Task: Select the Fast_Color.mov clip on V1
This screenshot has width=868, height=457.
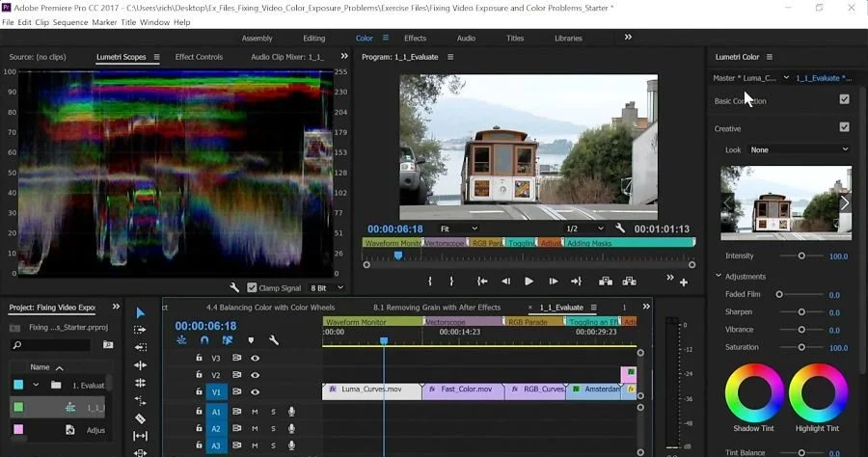Action: 463,391
